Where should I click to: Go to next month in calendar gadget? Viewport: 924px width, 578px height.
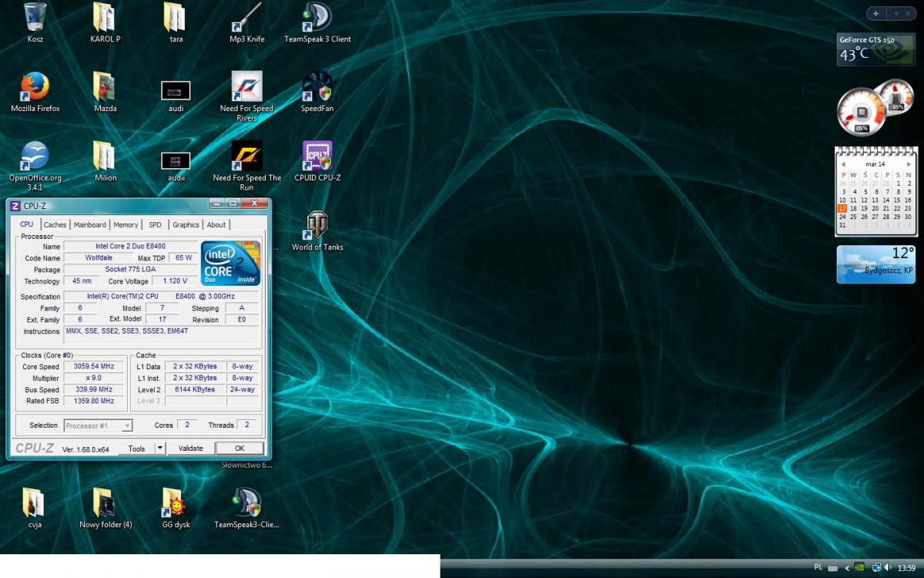[x=909, y=164]
